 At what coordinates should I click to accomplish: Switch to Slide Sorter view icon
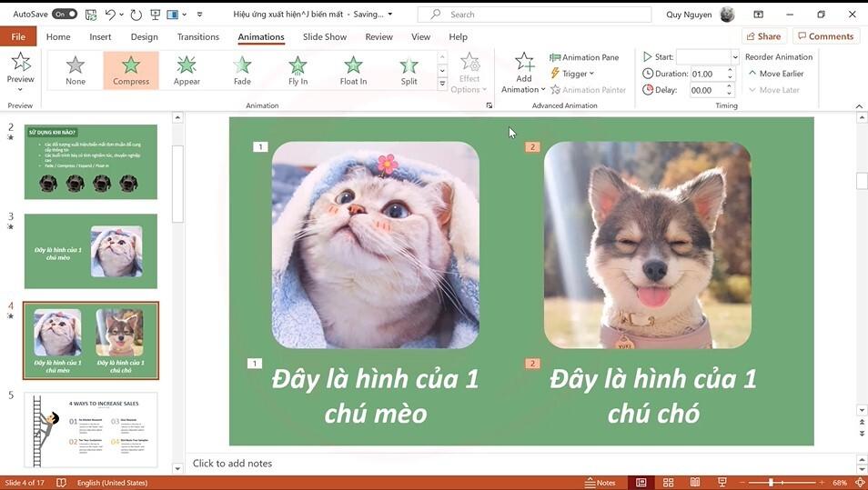click(x=668, y=482)
